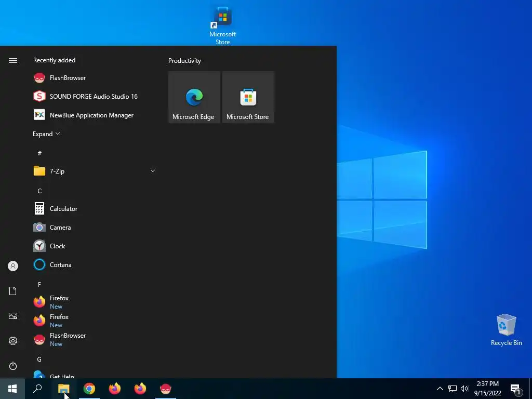Expand the 7-Zip folder chevron
532x399 pixels.
click(153, 171)
